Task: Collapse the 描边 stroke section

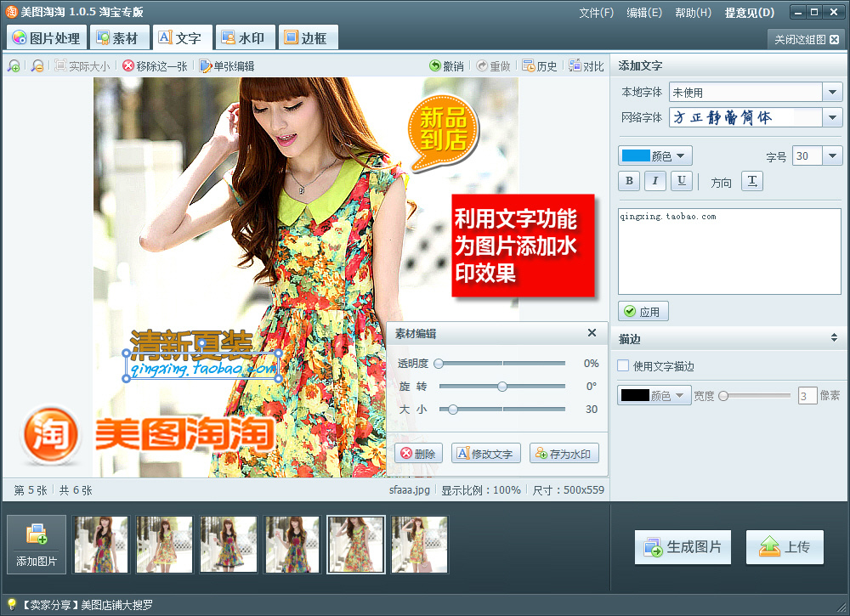Action: 834,338
